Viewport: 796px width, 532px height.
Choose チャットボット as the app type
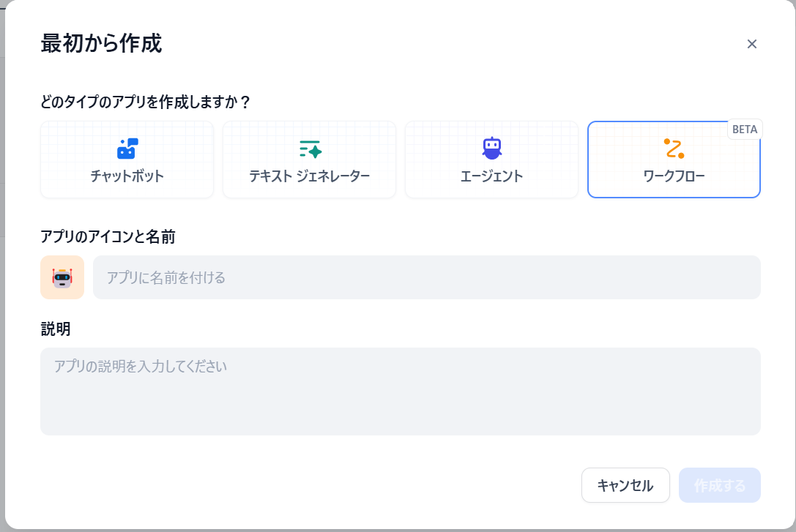pyautogui.click(x=127, y=160)
